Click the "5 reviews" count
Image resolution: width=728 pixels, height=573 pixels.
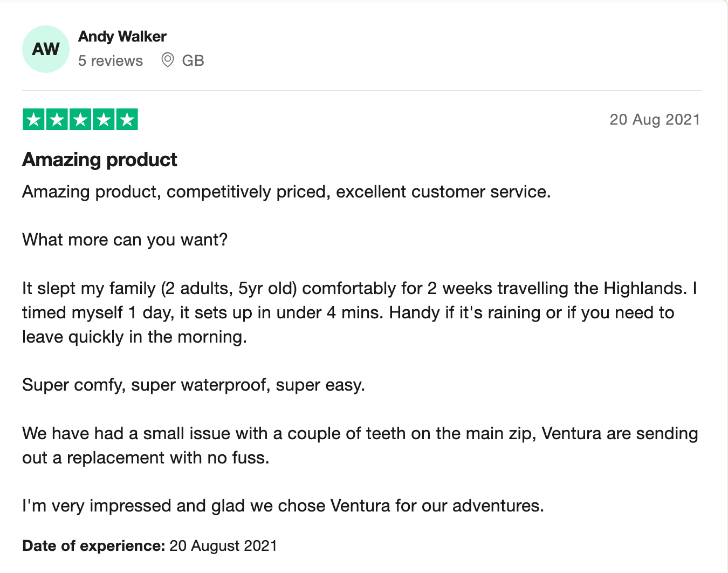(x=111, y=61)
